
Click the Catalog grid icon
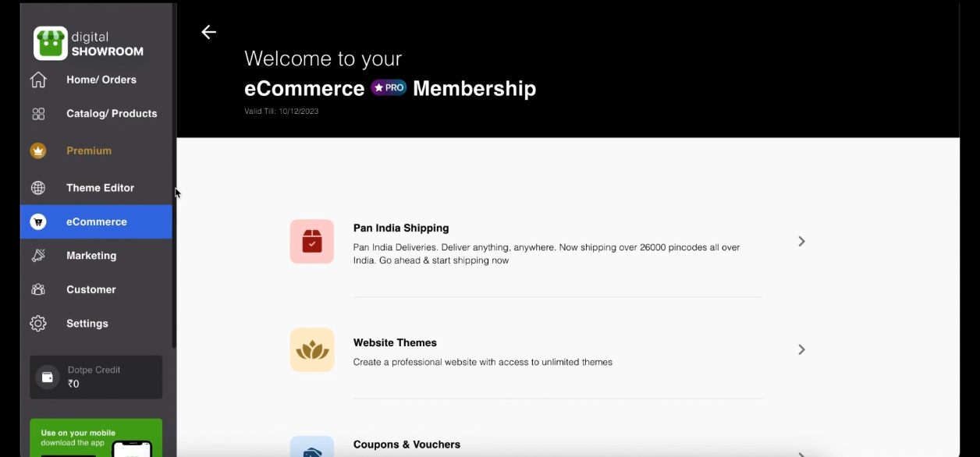point(38,114)
